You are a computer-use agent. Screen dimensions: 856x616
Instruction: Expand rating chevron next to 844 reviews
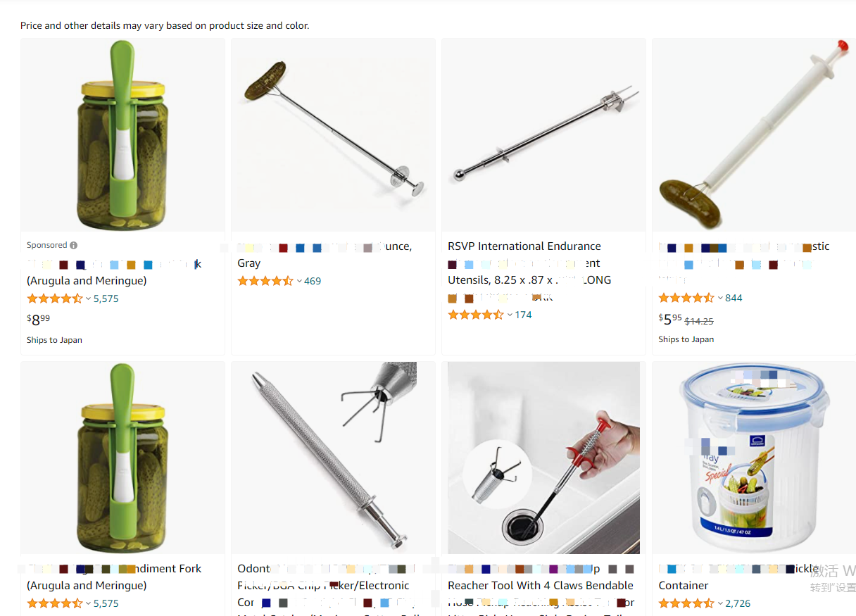tap(720, 298)
